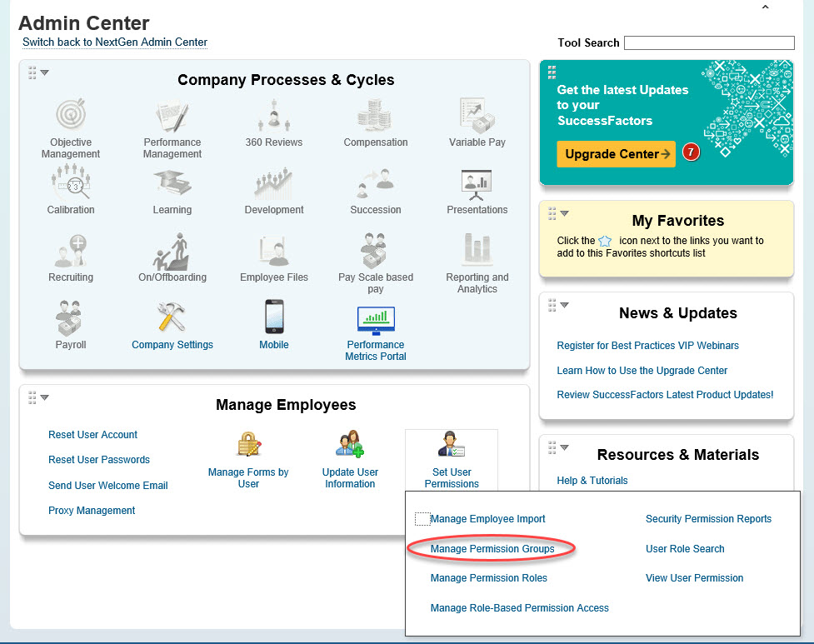
Task: Switch back to NextGen Admin Center
Action: (x=115, y=42)
